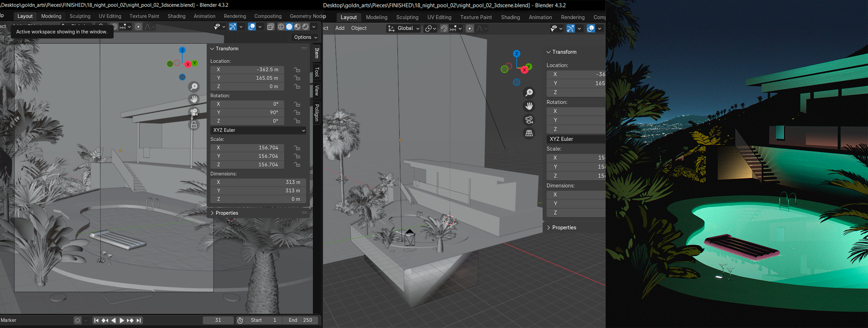This screenshot has width=868, height=328.
Task: Open gizmo options arrow in right viewport
Action: coord(579,28)
